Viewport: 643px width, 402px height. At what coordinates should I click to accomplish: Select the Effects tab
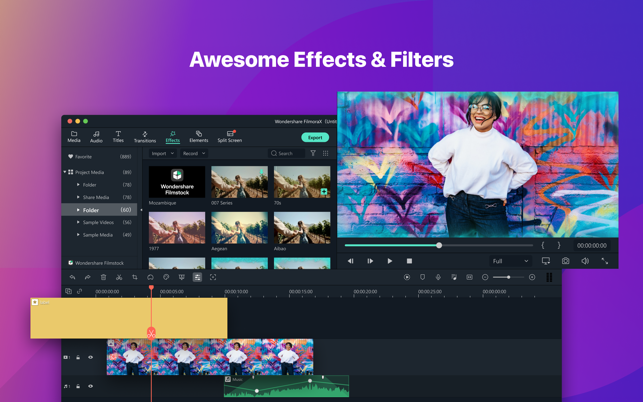click(173, 137)
